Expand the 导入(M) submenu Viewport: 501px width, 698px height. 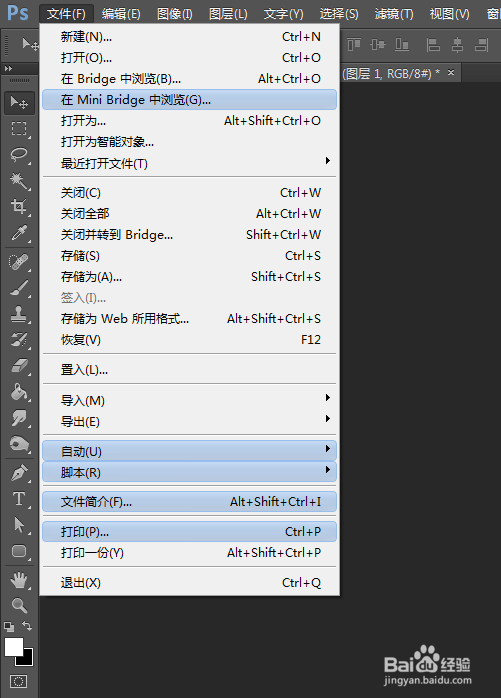(x=190, y=400)
